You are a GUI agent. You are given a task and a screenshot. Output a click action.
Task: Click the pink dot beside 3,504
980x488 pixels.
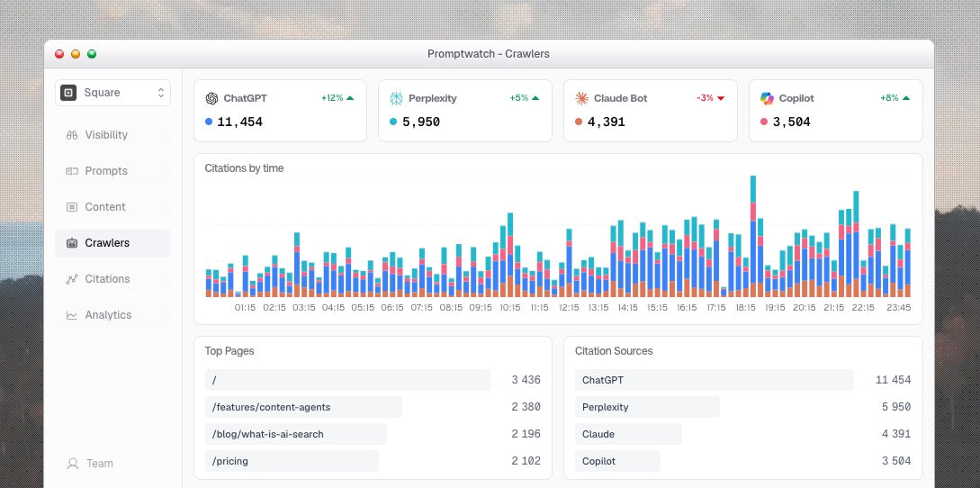pos(764,122)
